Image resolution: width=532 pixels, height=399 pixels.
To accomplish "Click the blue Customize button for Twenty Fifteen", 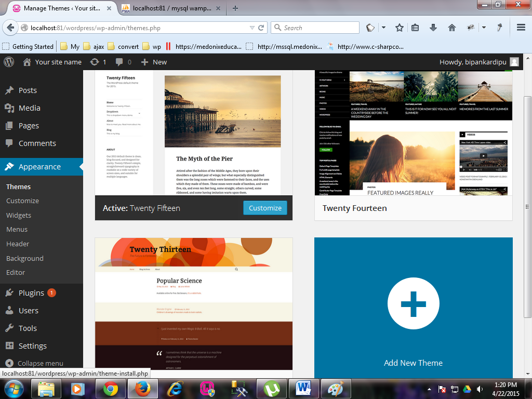I will tap(265, 208).
